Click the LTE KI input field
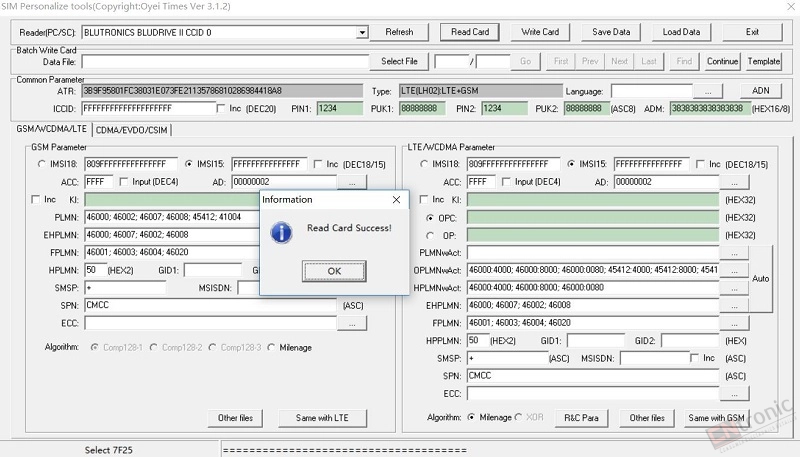 (593, 200)
